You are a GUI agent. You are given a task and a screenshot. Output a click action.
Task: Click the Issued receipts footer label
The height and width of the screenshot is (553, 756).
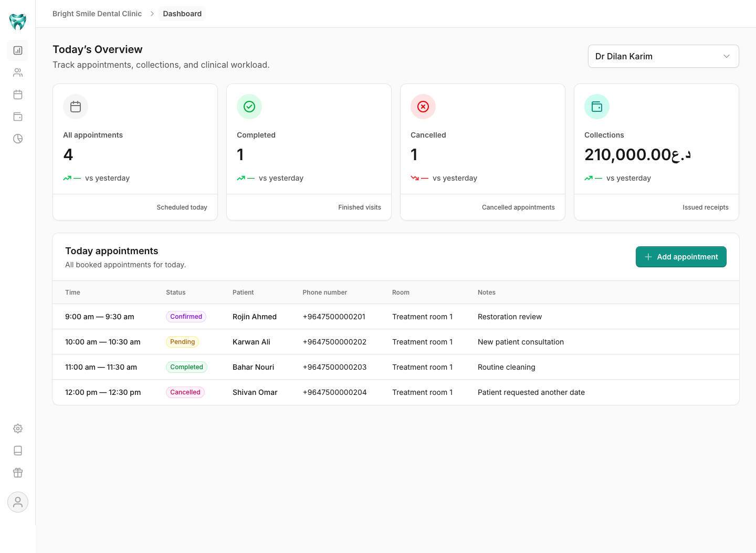tap(706, 207)
